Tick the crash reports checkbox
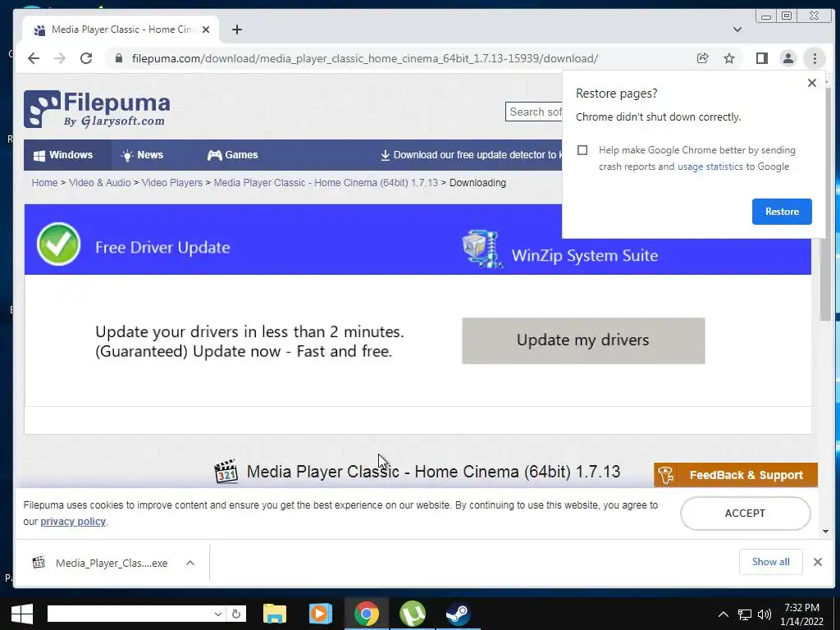Viewport: 840px width, 630px height. pos(582,150)
